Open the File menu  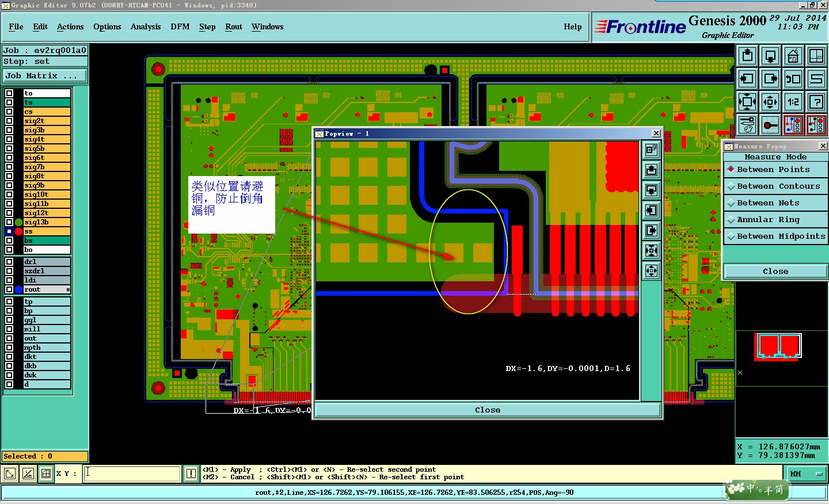click(16, 26)
